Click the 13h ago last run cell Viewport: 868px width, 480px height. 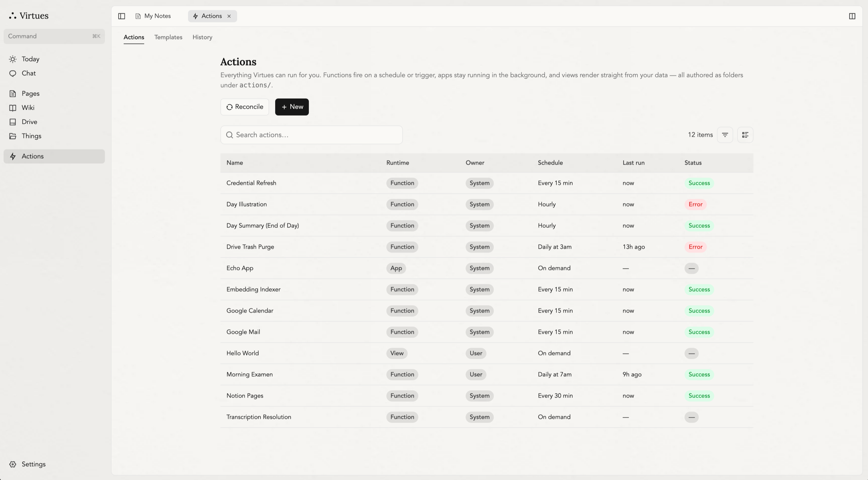tap(634, 247)
